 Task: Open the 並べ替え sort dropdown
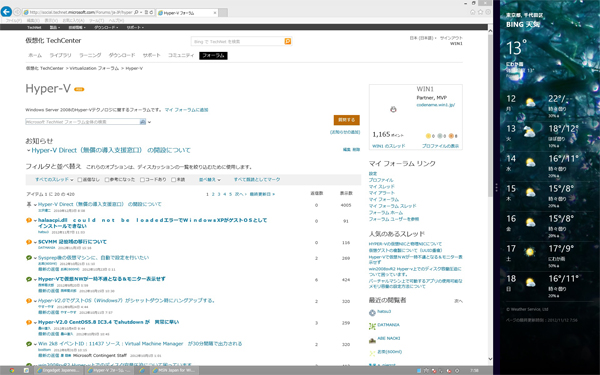(210, 179)
